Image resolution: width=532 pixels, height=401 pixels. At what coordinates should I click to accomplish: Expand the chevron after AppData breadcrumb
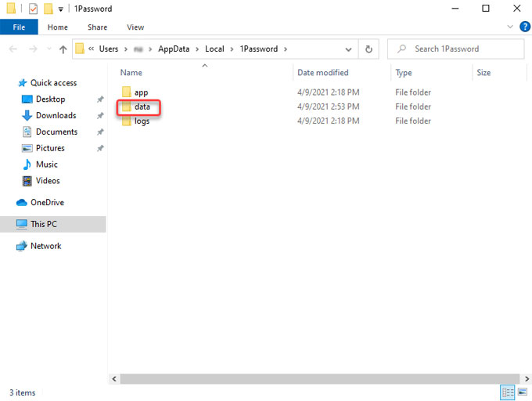197,49
